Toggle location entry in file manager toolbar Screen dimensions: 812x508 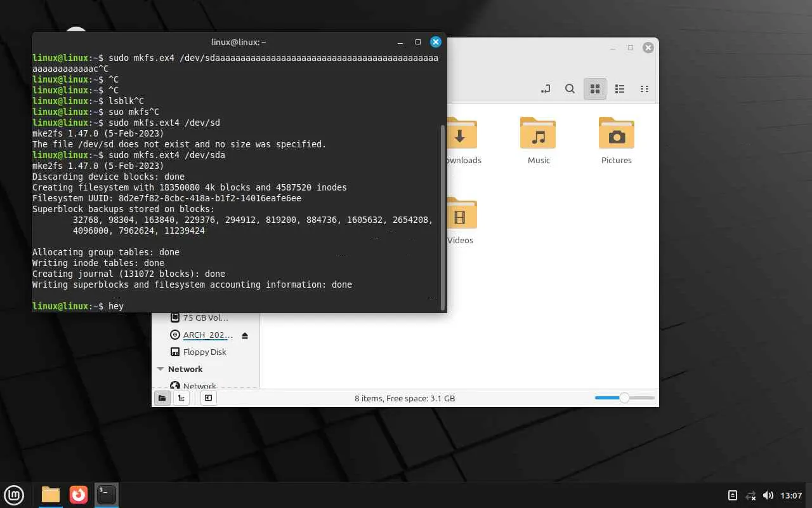pyautogui.click(x=545, y=89)
